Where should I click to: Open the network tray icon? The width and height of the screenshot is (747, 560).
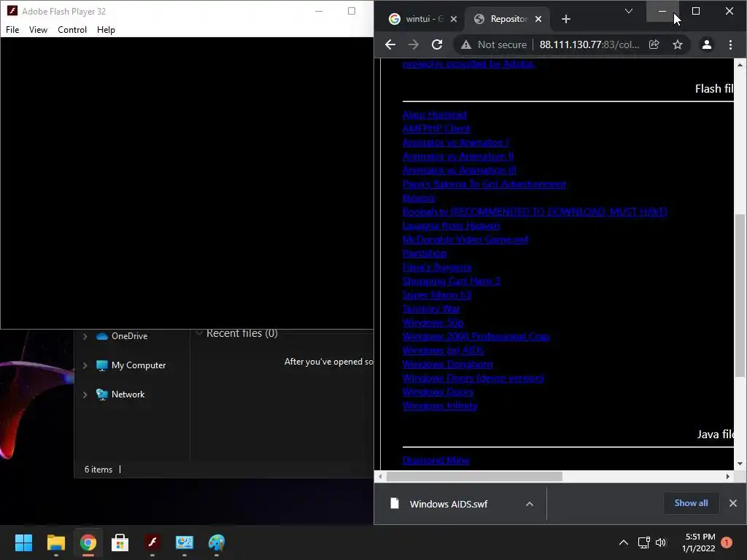(643, 542)
